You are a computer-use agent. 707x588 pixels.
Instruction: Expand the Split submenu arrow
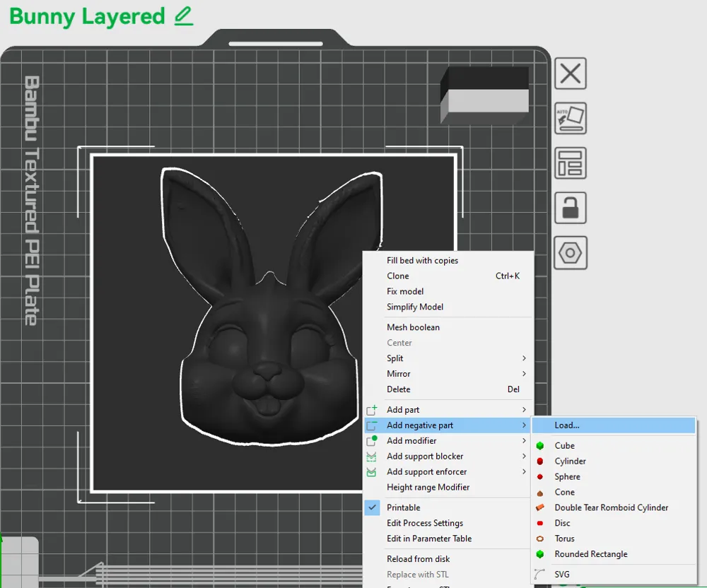[524, 358]
